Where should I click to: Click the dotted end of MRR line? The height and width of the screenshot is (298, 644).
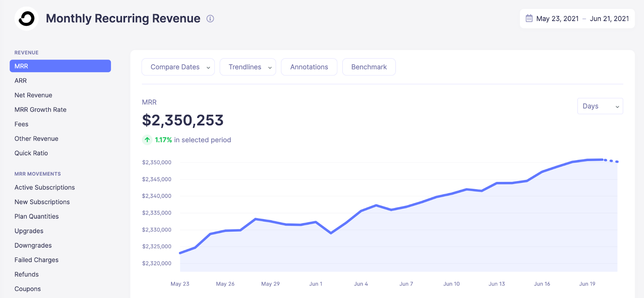click(x=611, y=161)
